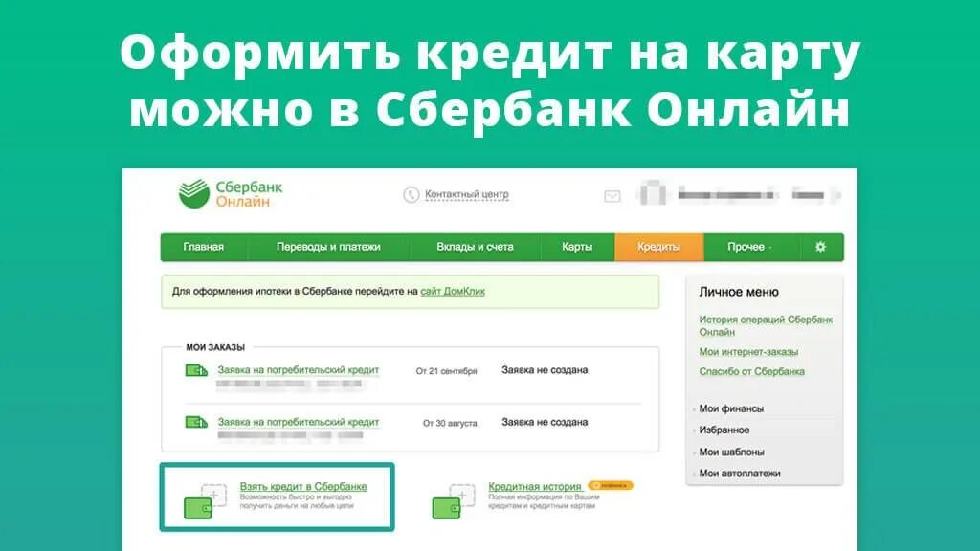Image resolution: width=980 pixels, height=551 pixels.
Task: Click the Sberbank Online logo
Action: pos(231,193)
